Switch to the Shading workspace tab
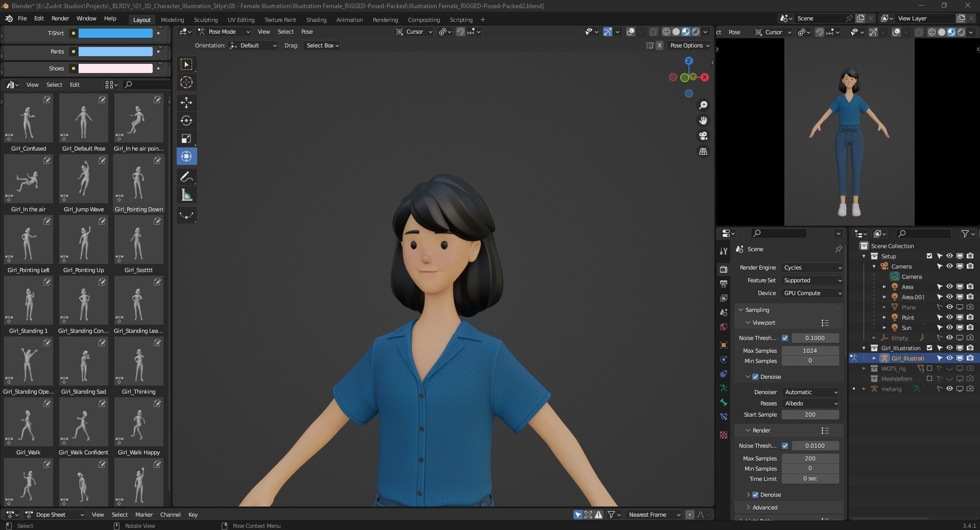 (x=316, y=20)
